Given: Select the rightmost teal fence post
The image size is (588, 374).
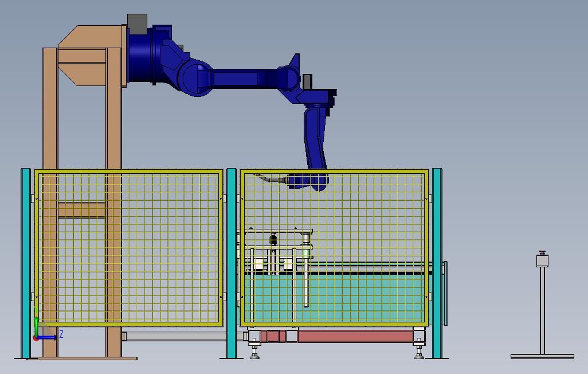Looking at the screenshot, I should [x=437, y=263].
